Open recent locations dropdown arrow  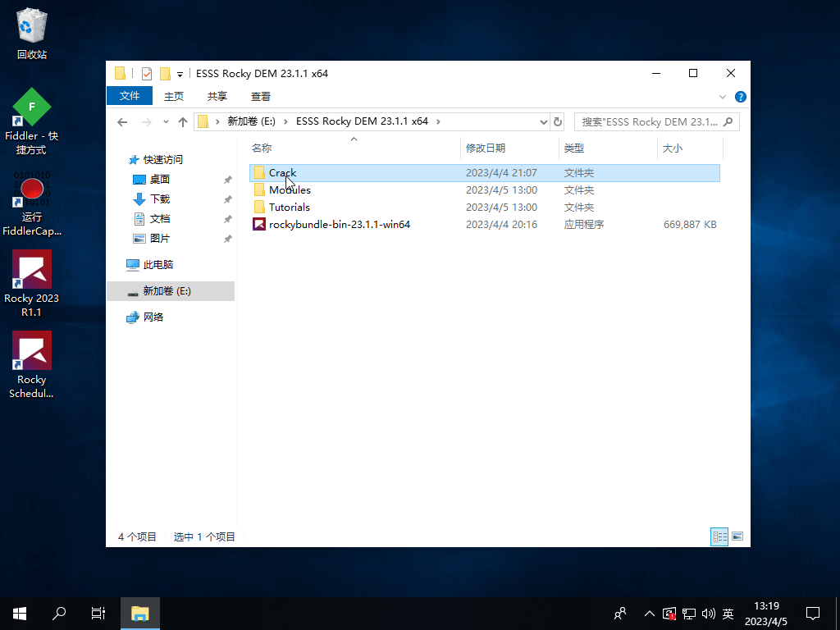pos(166,122)
